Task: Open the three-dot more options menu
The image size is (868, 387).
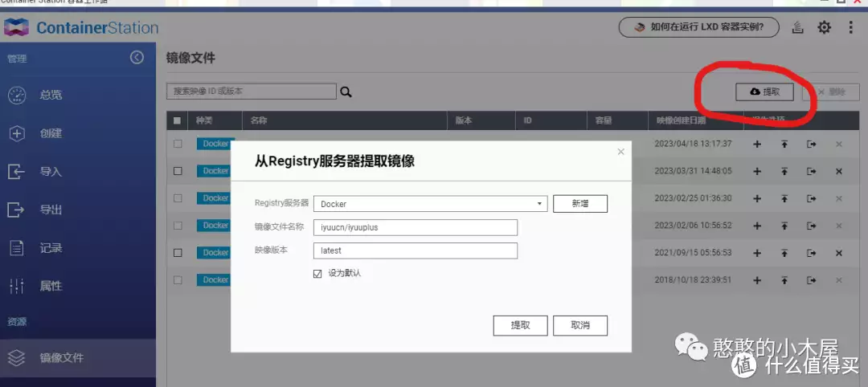Action: [x=851, y=27]
